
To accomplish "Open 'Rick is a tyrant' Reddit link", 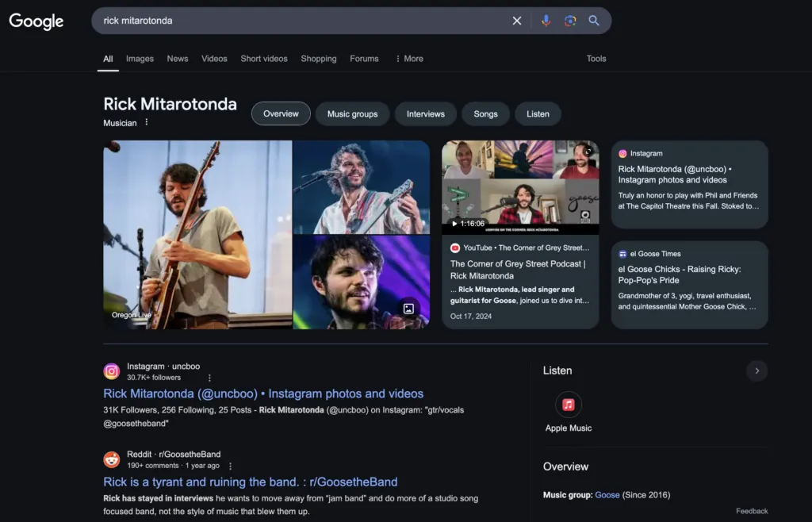I will [250, 482].
